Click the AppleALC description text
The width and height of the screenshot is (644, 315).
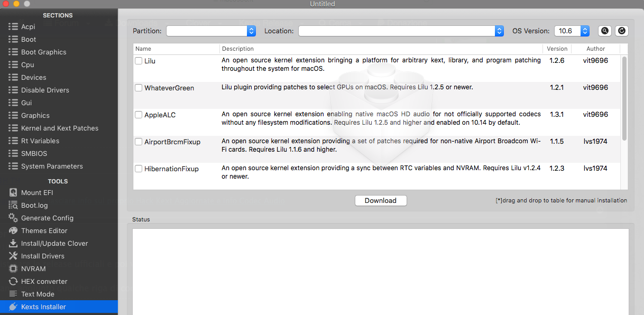click(381, 118)
